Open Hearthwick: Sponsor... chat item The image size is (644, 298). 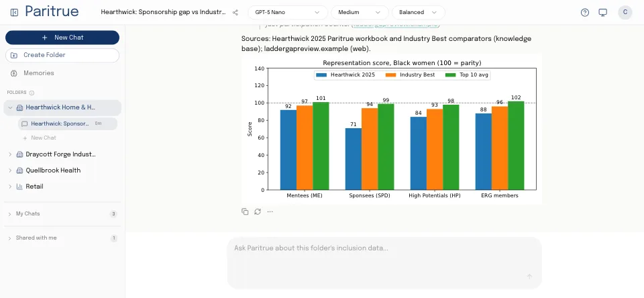(68, 123)
